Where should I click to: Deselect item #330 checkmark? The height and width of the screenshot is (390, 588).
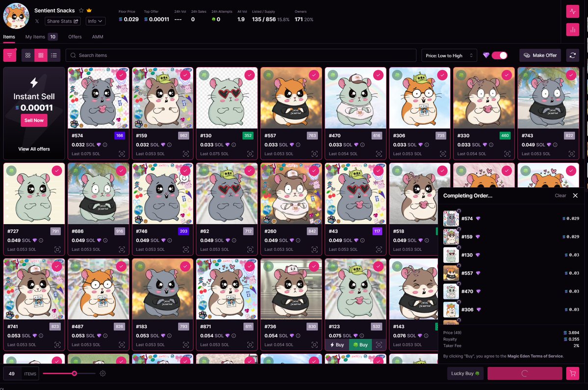tap(507, 75)
